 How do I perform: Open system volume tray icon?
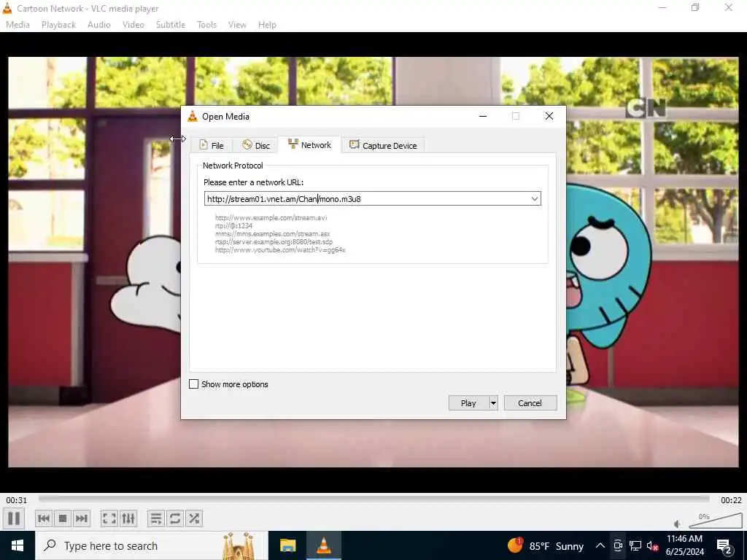click(652, 545)
